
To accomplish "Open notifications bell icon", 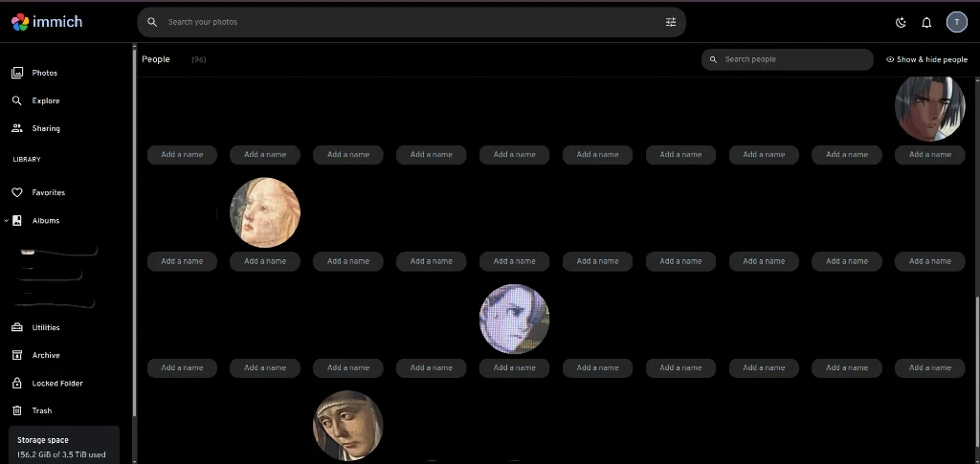I will (926, 22).
